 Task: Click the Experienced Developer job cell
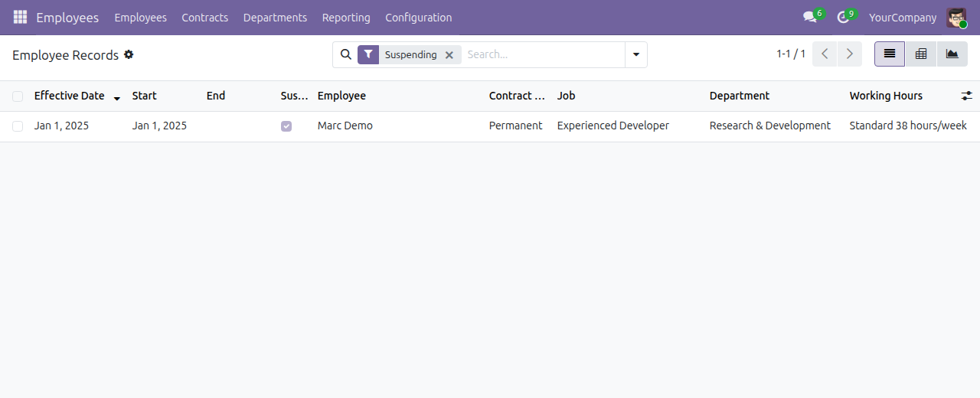click(613, 126)
